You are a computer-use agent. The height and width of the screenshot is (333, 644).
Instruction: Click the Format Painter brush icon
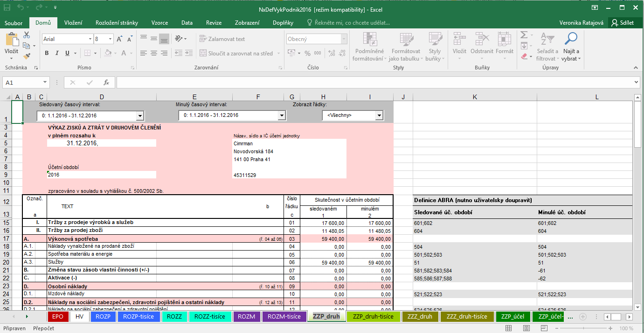coord(27,56)
